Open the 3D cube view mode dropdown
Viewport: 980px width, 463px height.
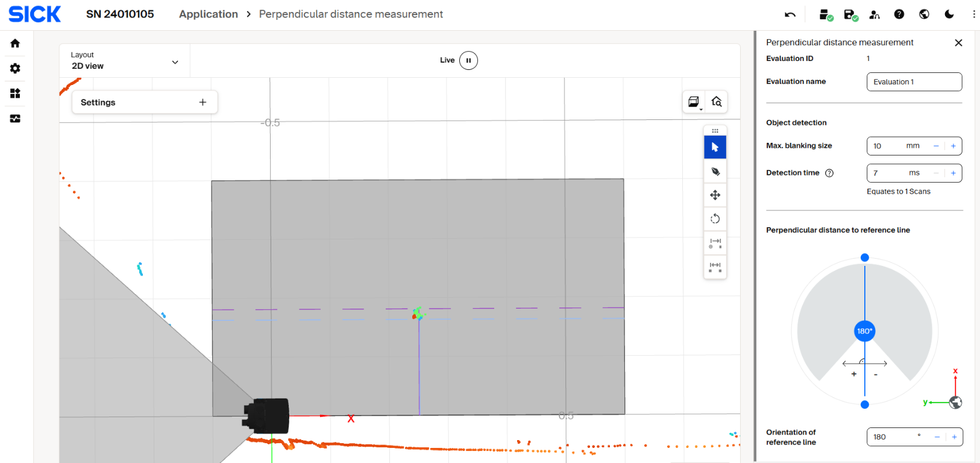(694, 101)
